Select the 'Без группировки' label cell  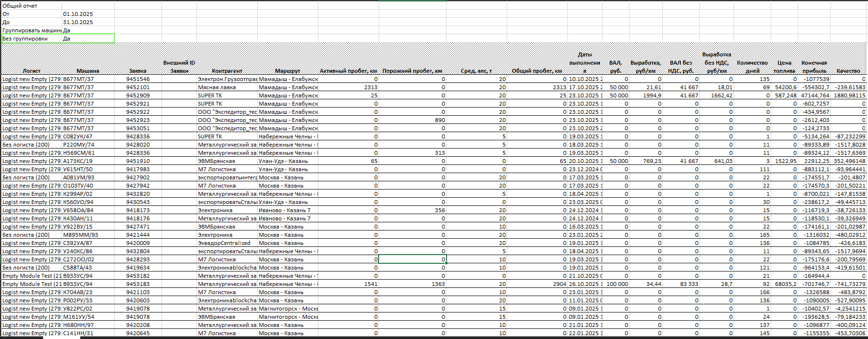tap(32, 39)
